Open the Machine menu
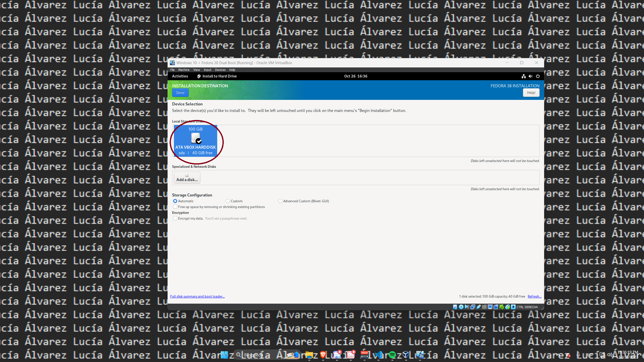This screenshot has height=362, width=644. (x=184, y=70)
